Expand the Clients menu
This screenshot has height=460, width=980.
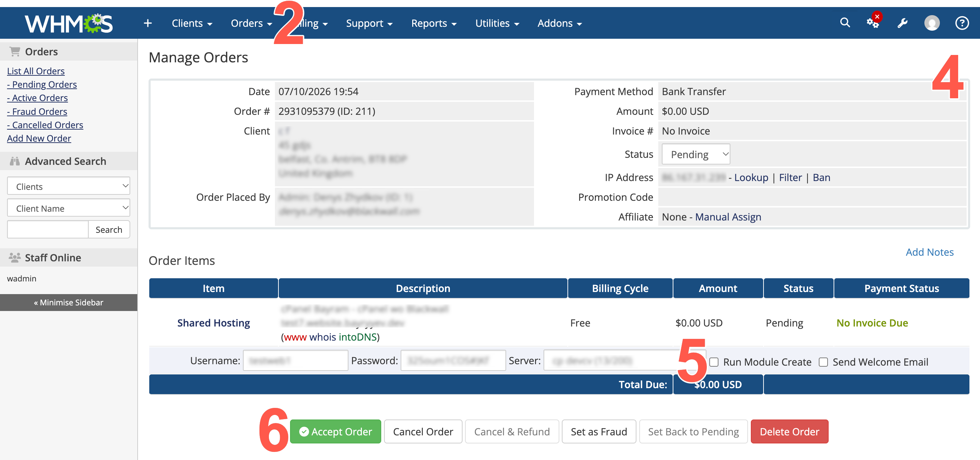pos(192,23)
